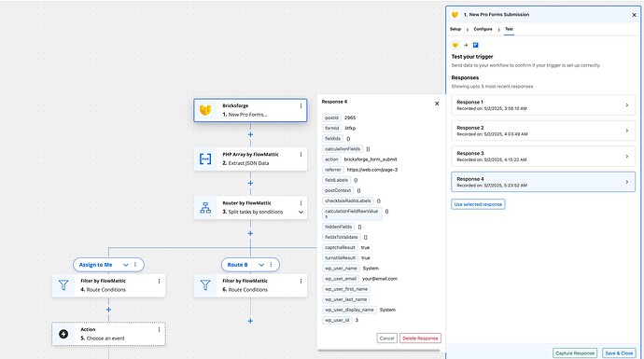The width and height of the screenshot is (644, 359).
Task: Select the Choose an event action card
Action: 108,334
